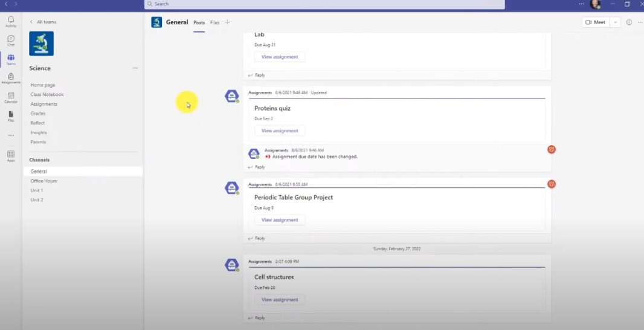Click the Science team microscope logo
The height and width of the screenshot is (330, 644).
(x=41, y=44)
